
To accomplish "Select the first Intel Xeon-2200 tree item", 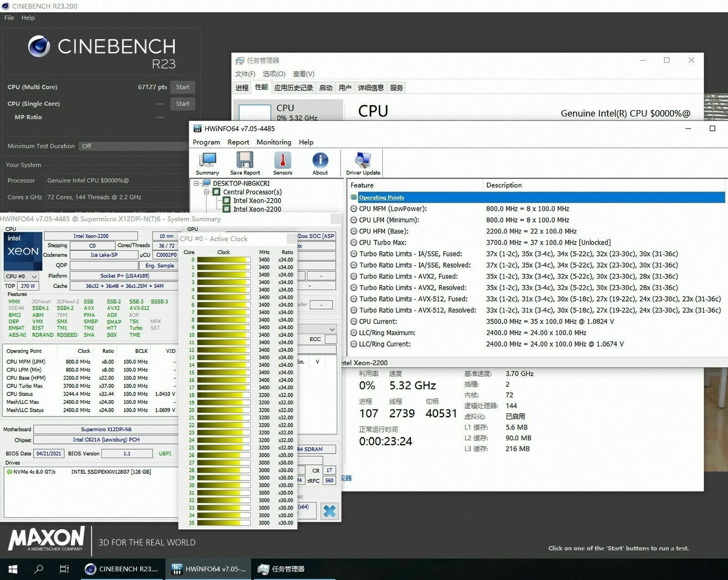I will [257, 201].
